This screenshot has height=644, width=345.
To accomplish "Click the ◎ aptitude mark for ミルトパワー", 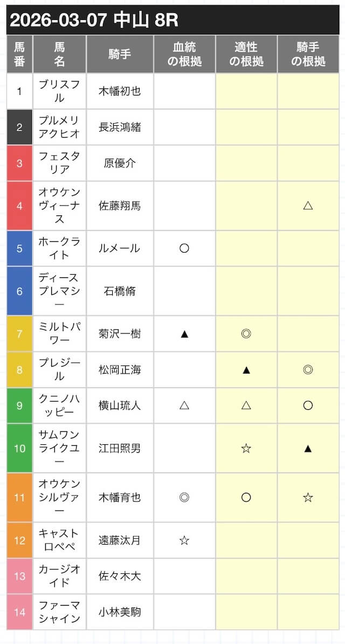I will tap(246, 334).
